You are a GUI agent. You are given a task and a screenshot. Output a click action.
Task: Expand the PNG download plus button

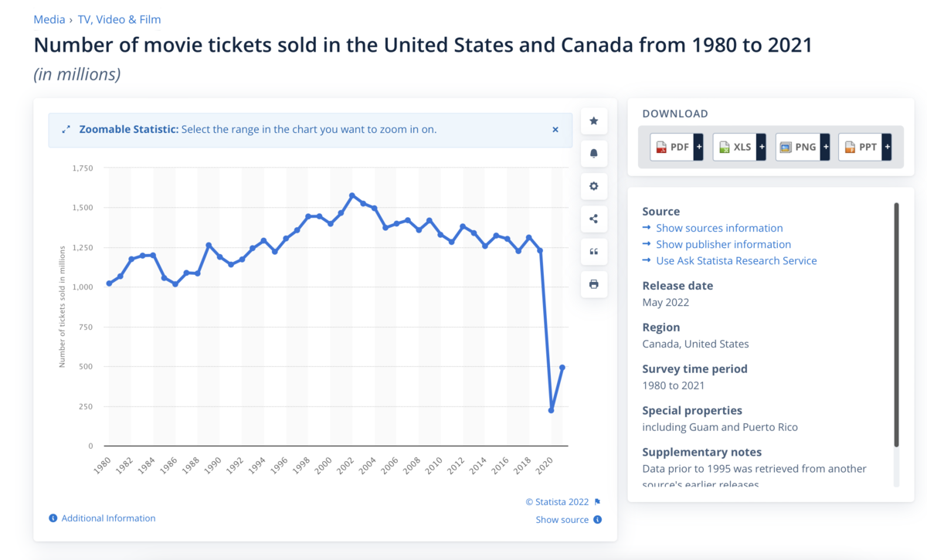click(824, 147)
